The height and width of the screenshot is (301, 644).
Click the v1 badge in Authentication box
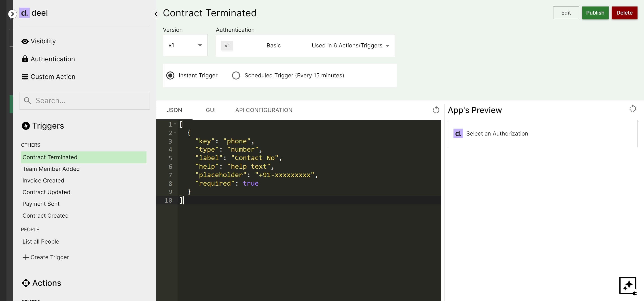point(227,46)
